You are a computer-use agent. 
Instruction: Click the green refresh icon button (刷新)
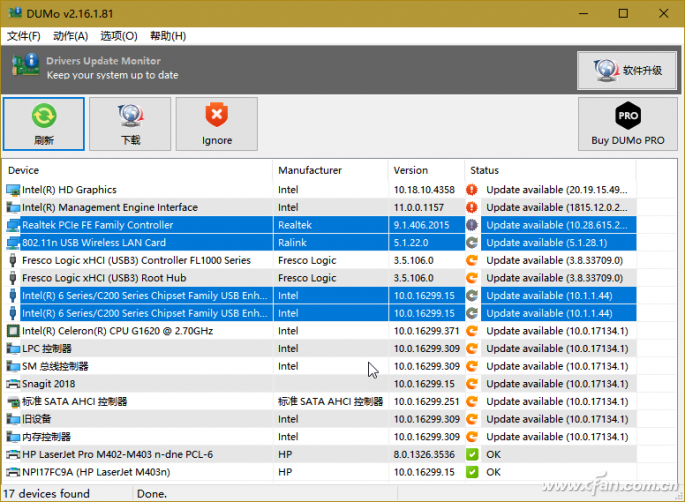point(44,123)
